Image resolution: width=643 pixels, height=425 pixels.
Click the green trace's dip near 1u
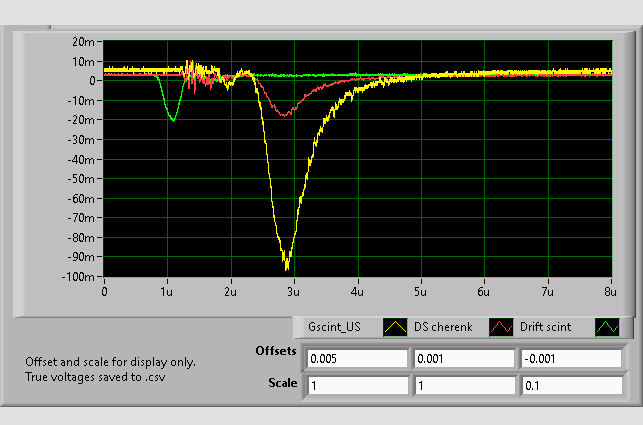tap(173, 120)
